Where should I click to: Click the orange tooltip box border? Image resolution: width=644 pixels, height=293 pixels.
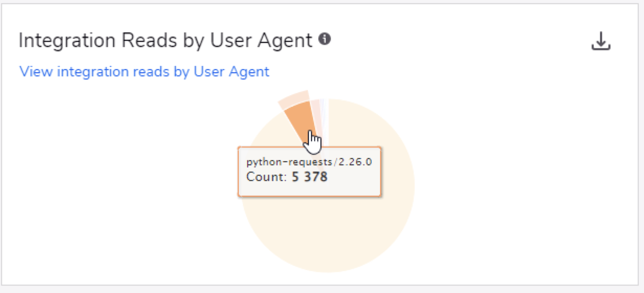(x=309, y=148)
